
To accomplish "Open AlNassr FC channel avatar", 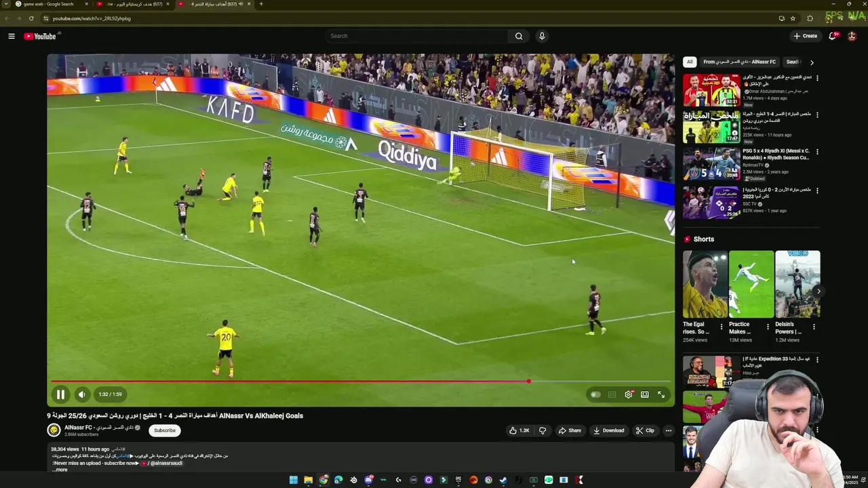I will 54,430.
